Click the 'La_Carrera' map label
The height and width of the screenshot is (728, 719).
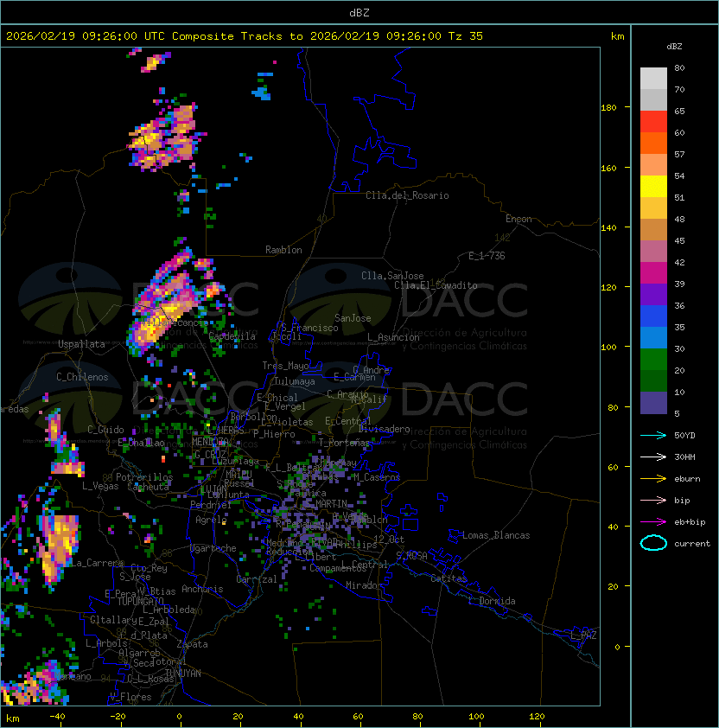[97, 563]
